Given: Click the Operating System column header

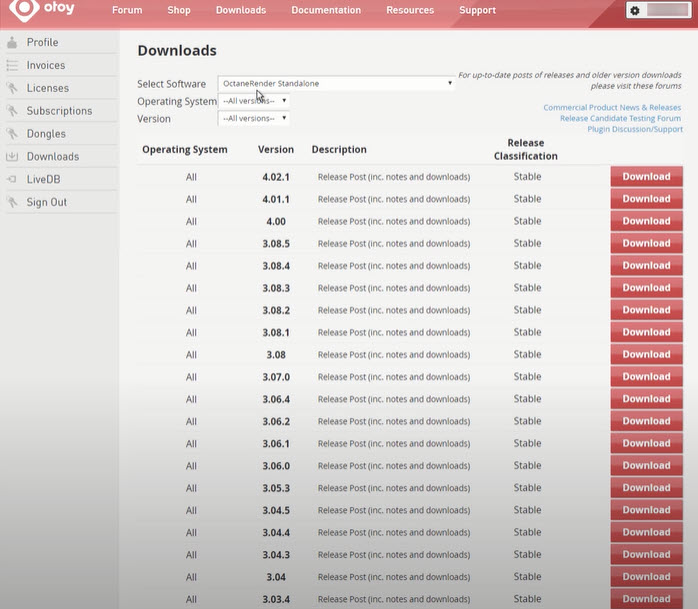Looking at the screenshot, I should [185, 150].
